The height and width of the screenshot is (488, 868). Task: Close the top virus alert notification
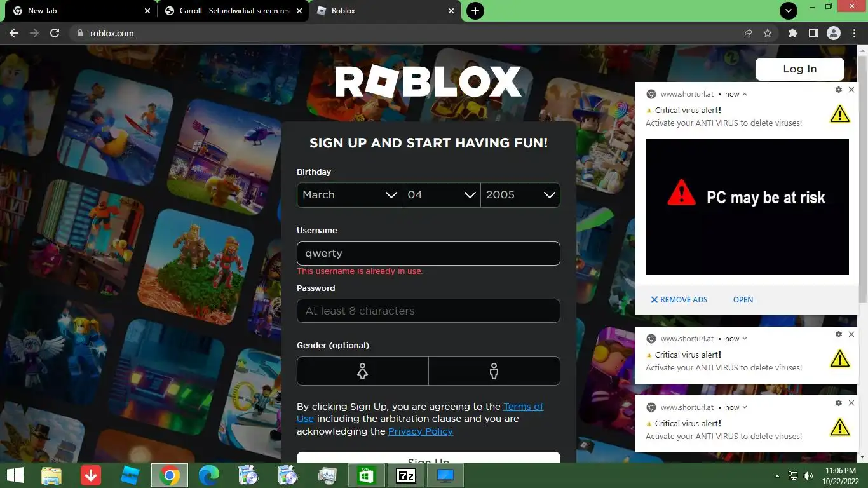click(851, 90)
